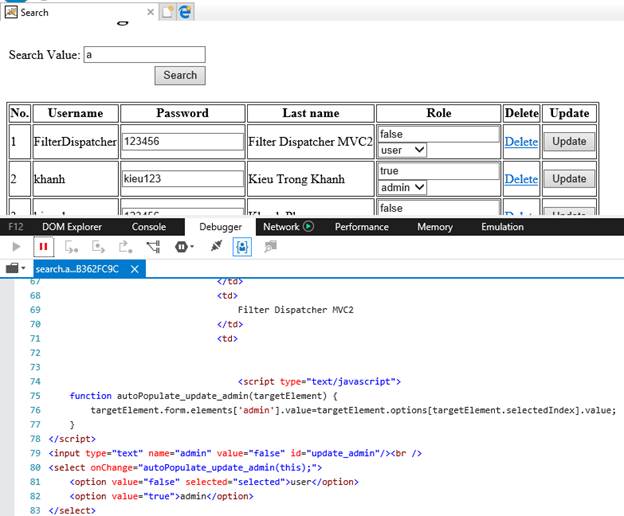
Task: Switch to the DOM Explorer tab
Action: [x=72, y=227]
